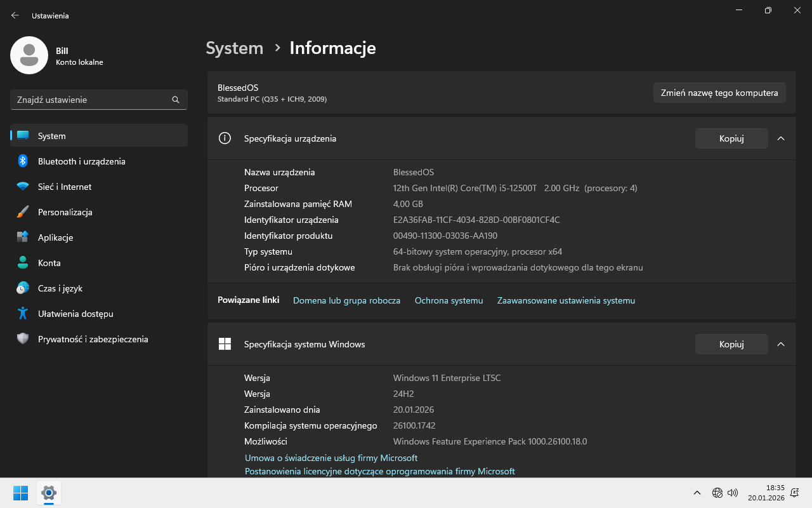This screenshot has height=508, width=812.
Task: Click the back arrow in Ustawienia
Action: click(x=15, y=15)
